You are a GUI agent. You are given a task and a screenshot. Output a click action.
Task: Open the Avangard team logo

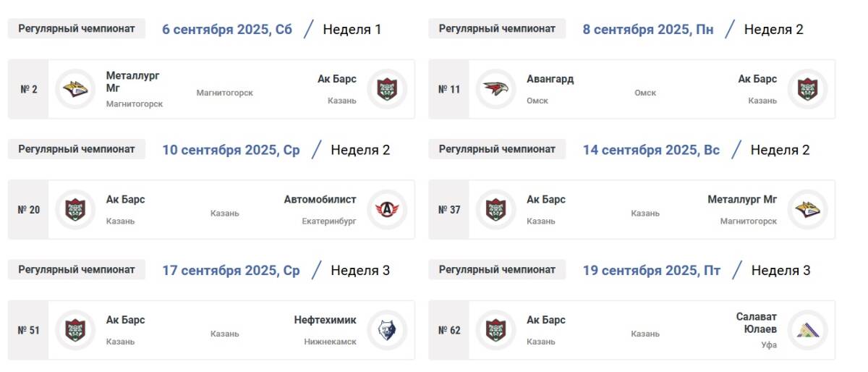(496, 89)
